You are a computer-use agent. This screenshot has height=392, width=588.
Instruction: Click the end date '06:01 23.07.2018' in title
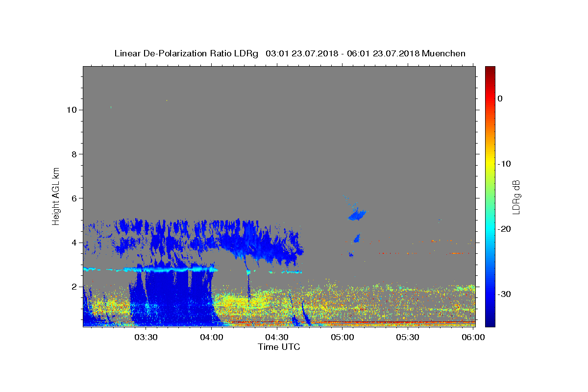[x=383, y=53]
